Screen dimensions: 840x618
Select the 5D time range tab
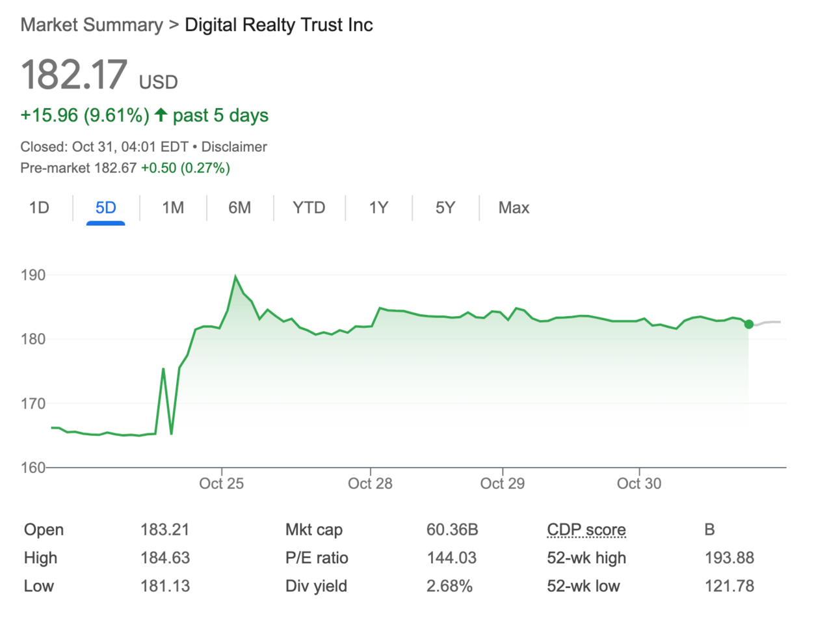[105, 208]
